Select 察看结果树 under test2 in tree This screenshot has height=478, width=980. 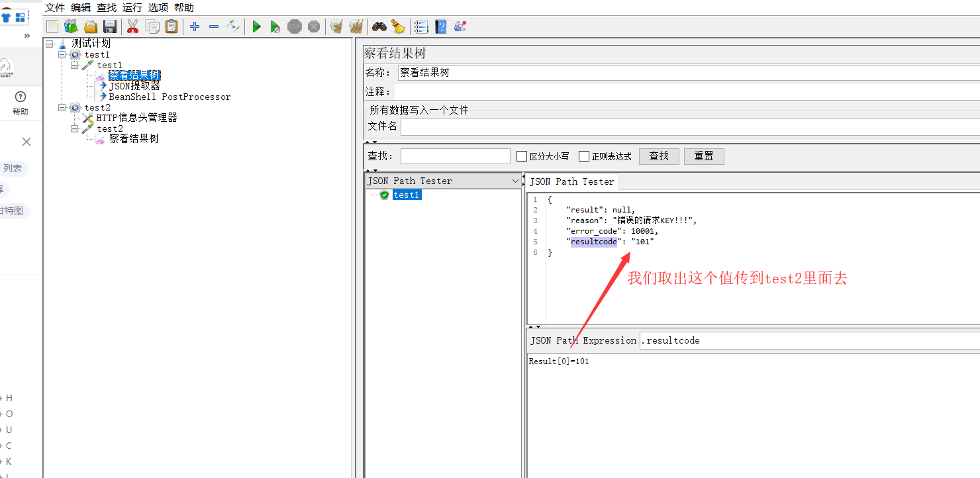pos(134,139)
